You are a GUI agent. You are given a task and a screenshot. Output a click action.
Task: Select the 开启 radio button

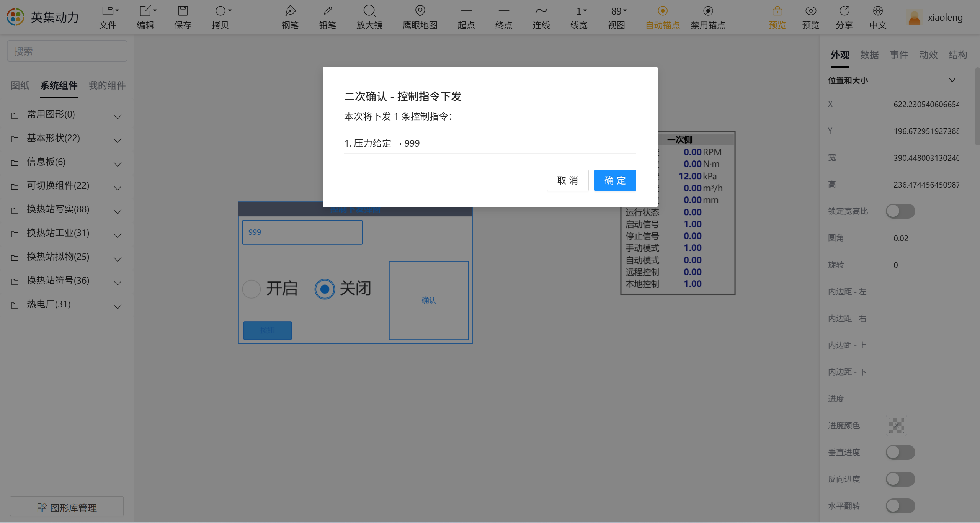point(252,289)
